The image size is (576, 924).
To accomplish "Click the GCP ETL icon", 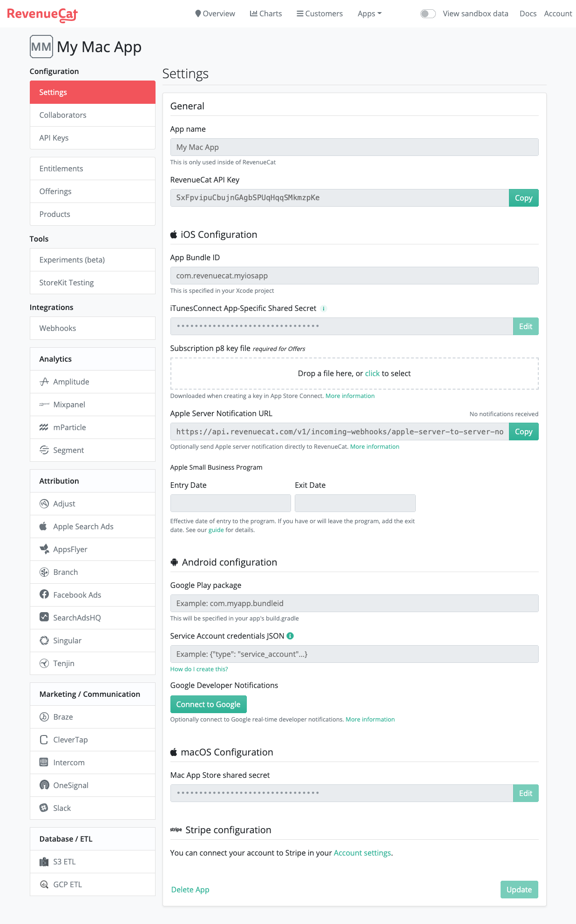I will point(44,884).
